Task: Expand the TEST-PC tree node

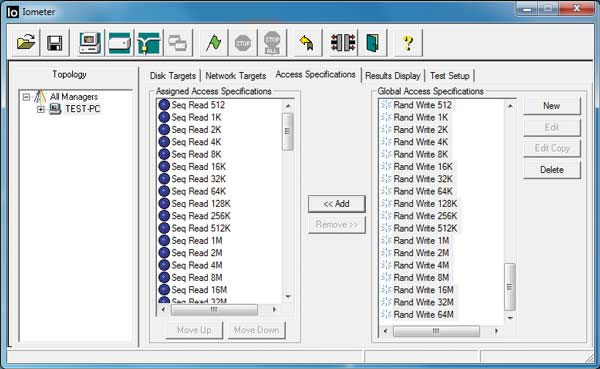Action: coord(41,109)
